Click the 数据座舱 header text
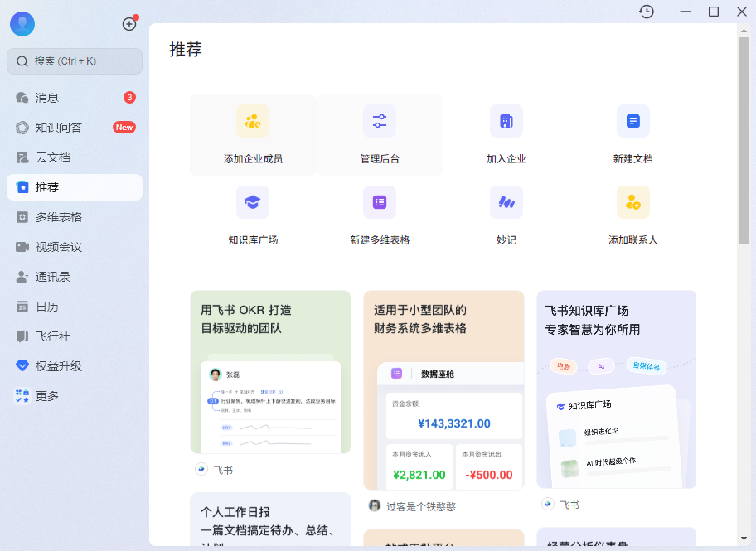The image size is (756, 551). [438, 374]
